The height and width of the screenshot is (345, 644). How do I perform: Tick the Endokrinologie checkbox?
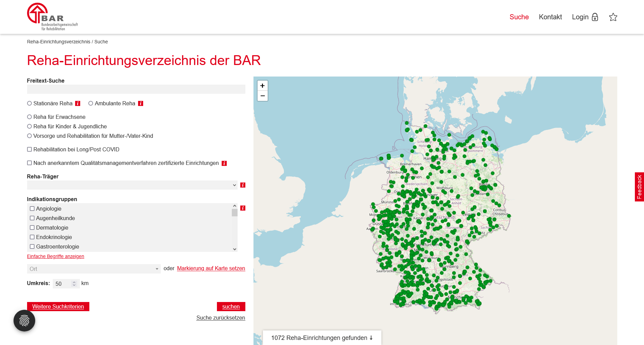click(32, 237)
